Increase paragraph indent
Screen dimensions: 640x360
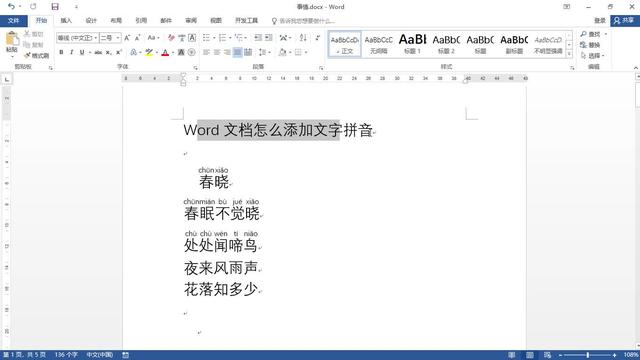[269, 38]
